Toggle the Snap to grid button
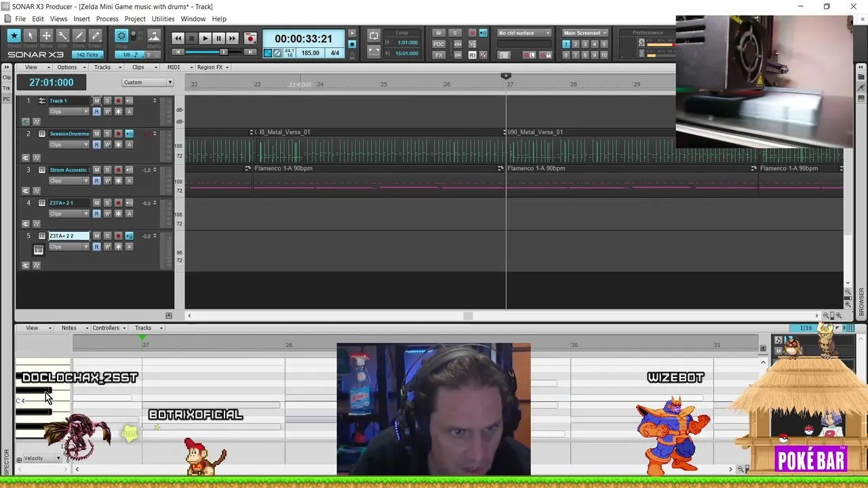Viewport: 868px width, 488px height. [x=121, y=36]
